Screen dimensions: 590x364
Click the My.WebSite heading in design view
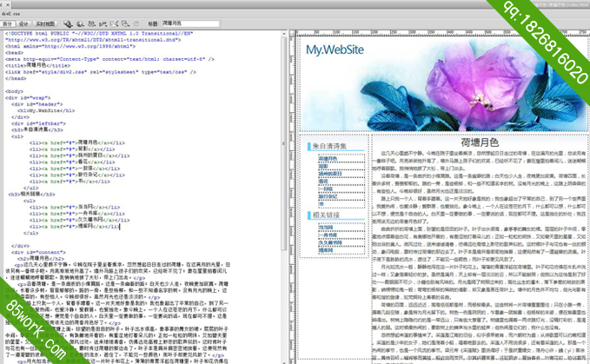(x=335, y=50)
